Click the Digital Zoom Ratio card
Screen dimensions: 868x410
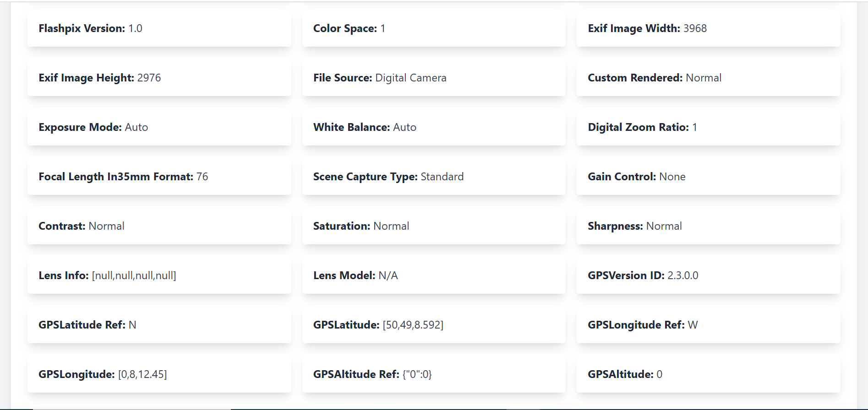pos(708,127)
